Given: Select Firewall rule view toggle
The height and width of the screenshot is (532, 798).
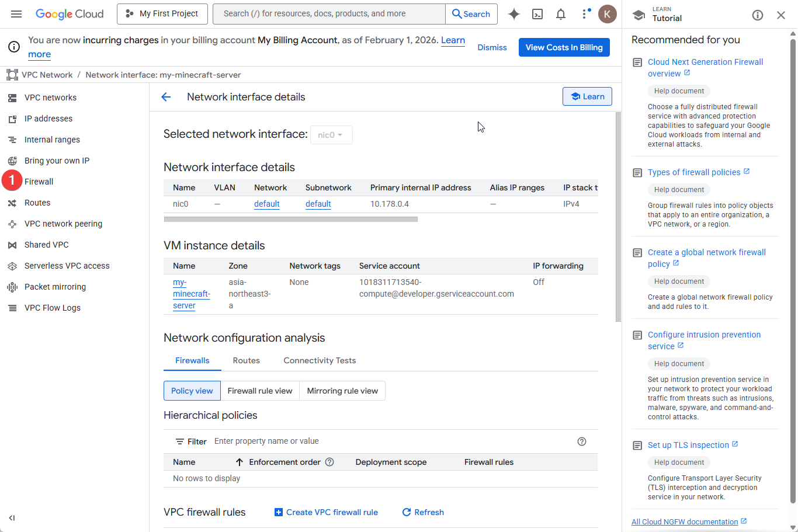Looking at the screenshot, I should [x=260, y=391].
